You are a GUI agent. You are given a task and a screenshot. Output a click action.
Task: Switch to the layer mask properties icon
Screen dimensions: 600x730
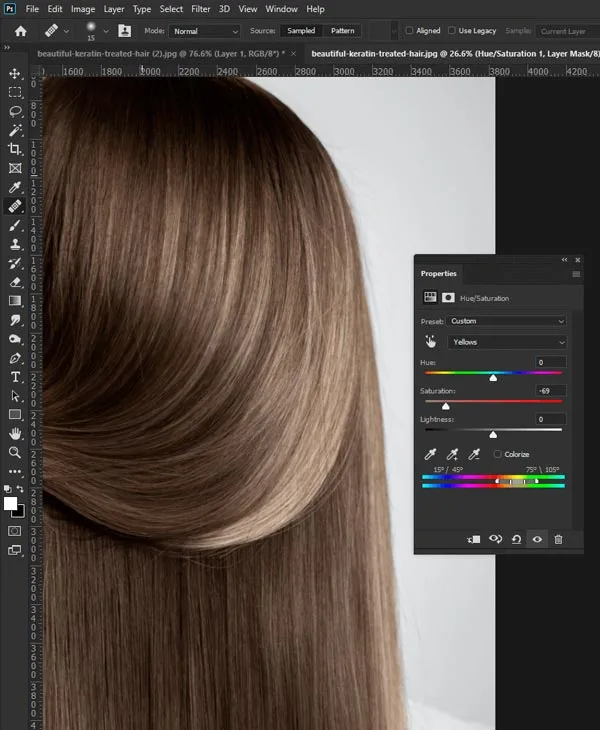pyautogui.click(x=448, y=297)
